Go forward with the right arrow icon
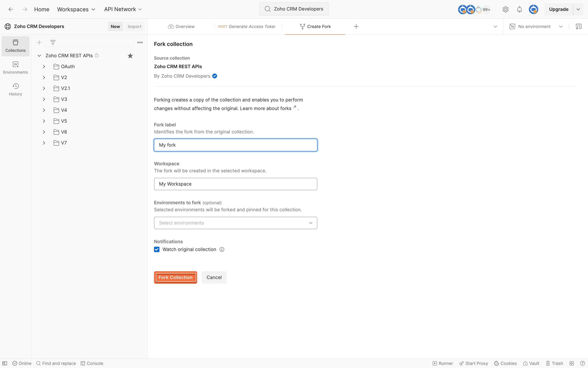This screenshot has height=368, width=588. point(24,9)
